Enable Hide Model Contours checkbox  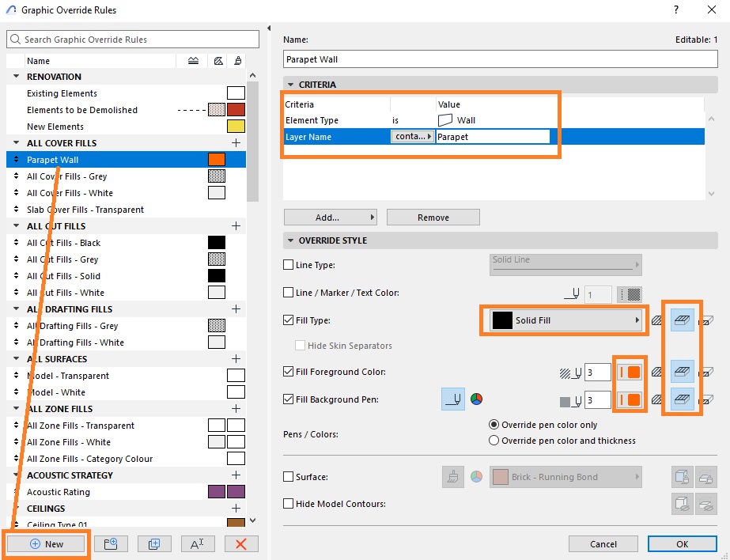pos(288,504)
